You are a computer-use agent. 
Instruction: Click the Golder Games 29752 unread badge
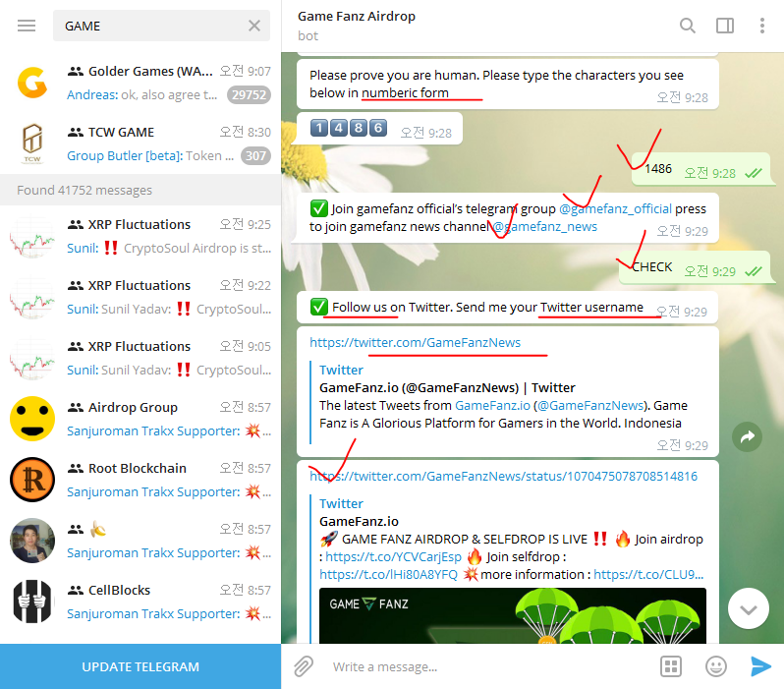point(249,94)
